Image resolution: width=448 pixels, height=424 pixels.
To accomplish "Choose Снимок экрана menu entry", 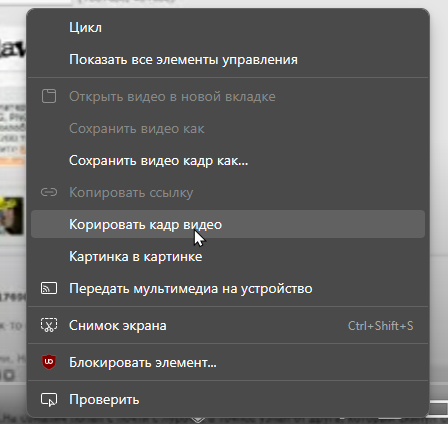I will 228,325.
